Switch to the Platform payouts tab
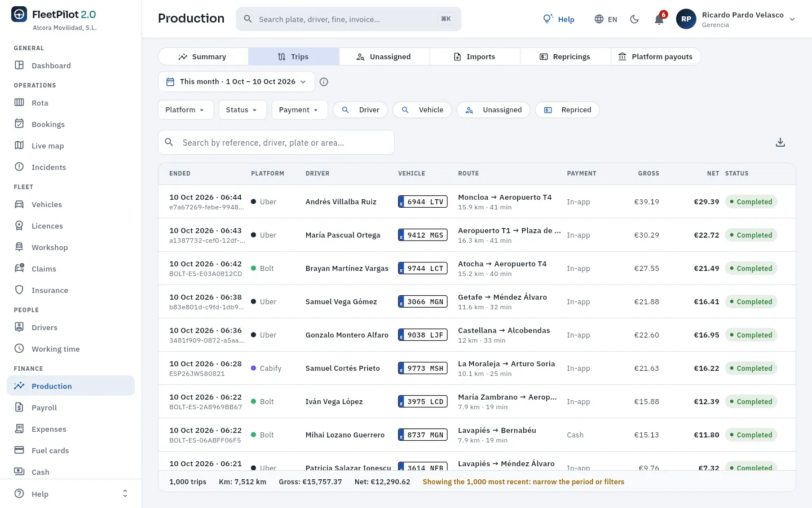Screen dimensions: 812x508 pos(656,56)
